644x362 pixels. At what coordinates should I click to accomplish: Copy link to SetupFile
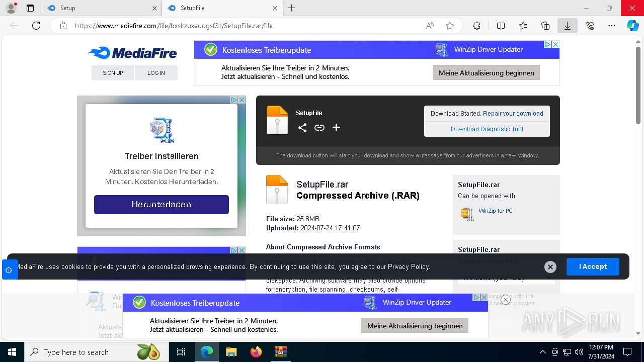319,128
